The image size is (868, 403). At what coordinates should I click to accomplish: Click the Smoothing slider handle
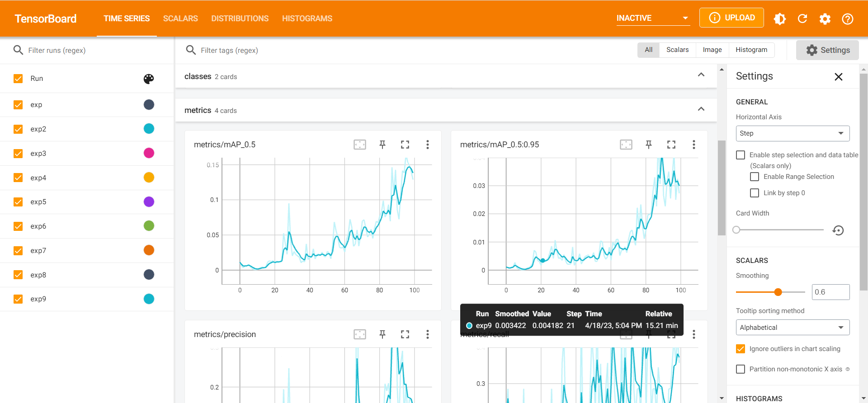778,292
